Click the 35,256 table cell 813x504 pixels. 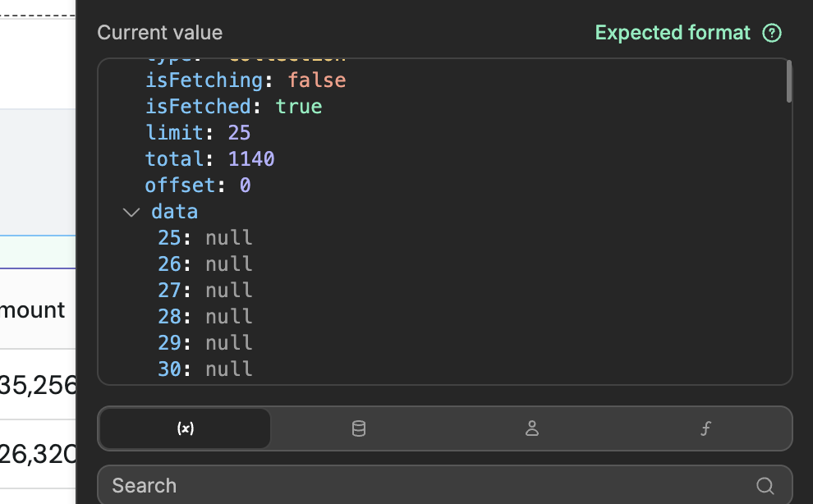39,384
